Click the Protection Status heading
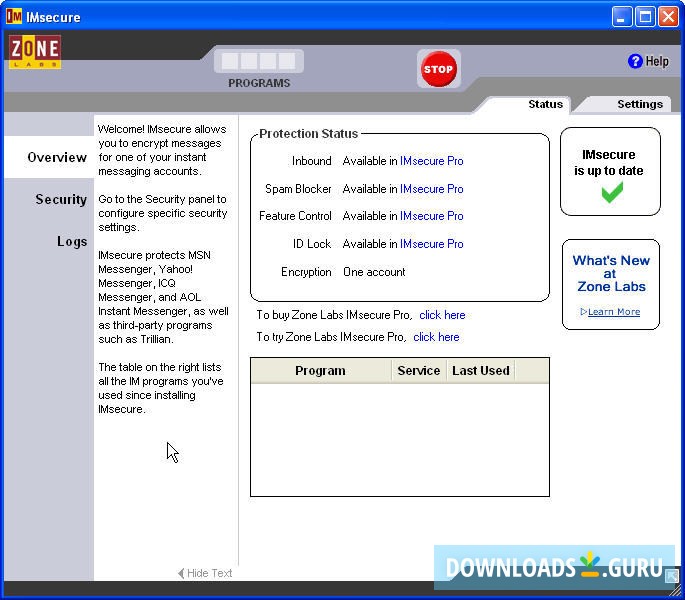 coord(308,134)
